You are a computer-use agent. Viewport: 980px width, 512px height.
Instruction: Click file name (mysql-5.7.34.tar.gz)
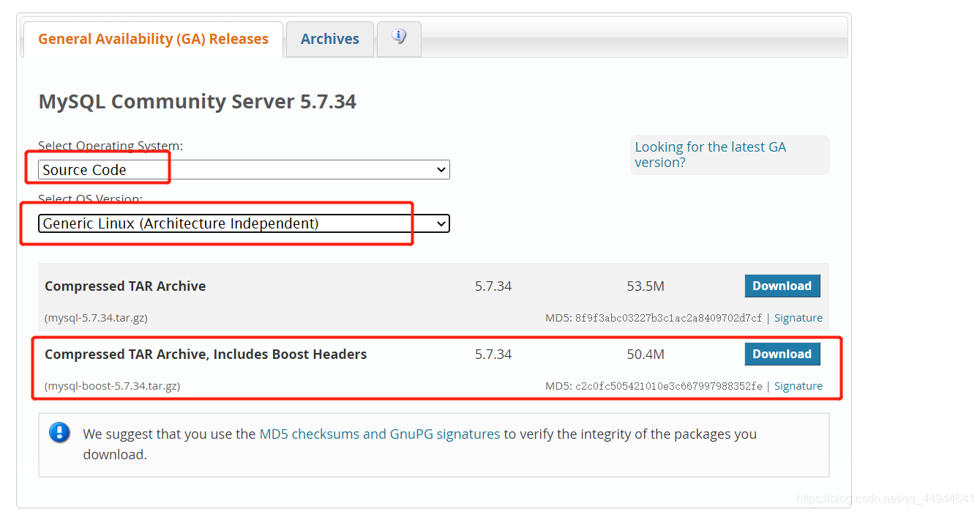[x=97, y=318]
